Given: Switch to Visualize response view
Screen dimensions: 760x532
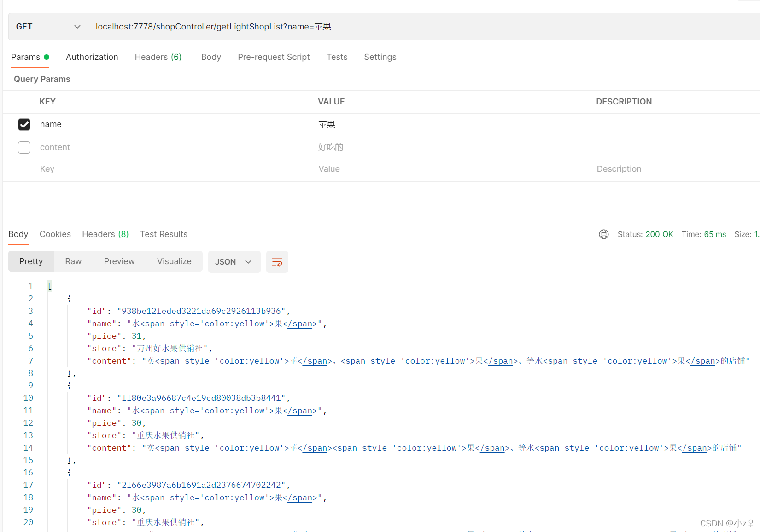Looking at the screenshot, I should click(174, 261).
